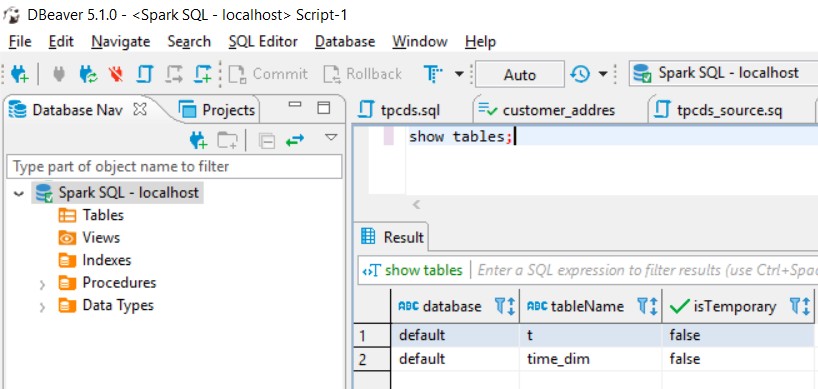Open the Navigate menu
818x389 pixels.
pos(121,42)
